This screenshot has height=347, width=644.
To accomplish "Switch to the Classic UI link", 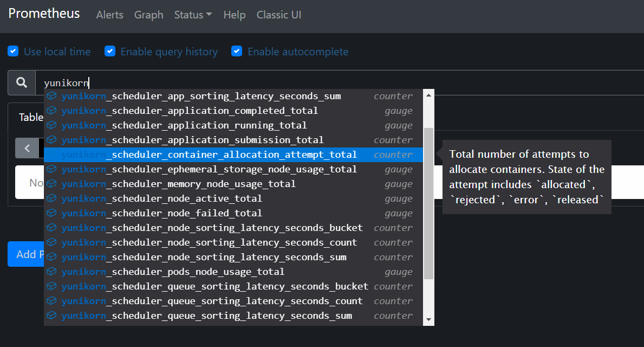I will coord(279,15).
